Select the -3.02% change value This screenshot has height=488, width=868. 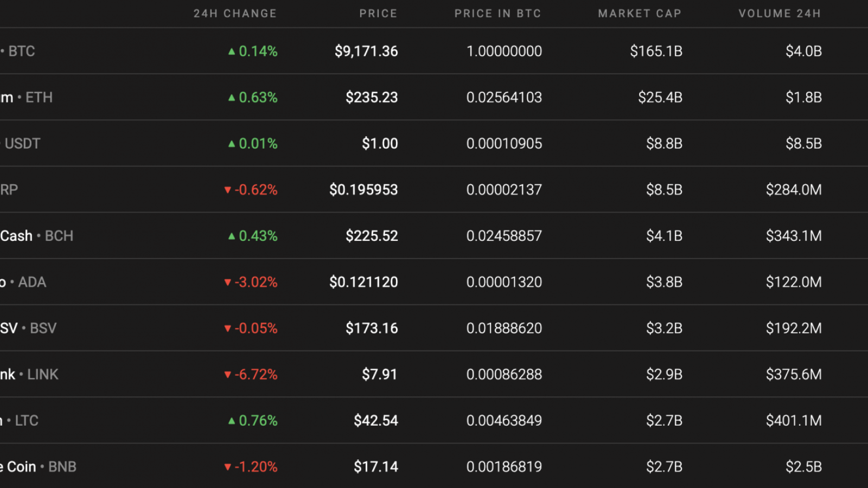coord(256,282)
